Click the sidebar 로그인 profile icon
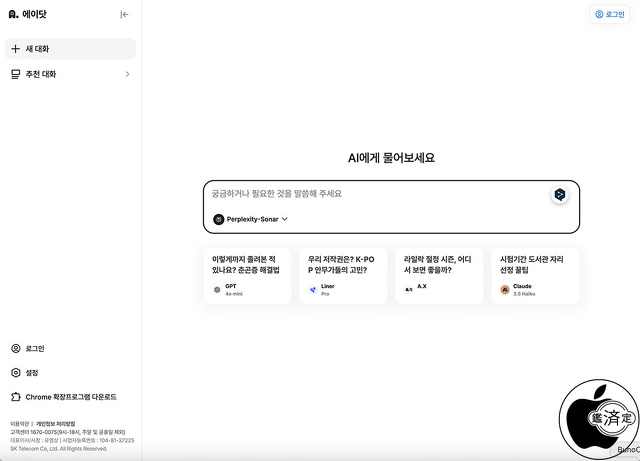Screen dimensions: 640x461 point(15,349)
